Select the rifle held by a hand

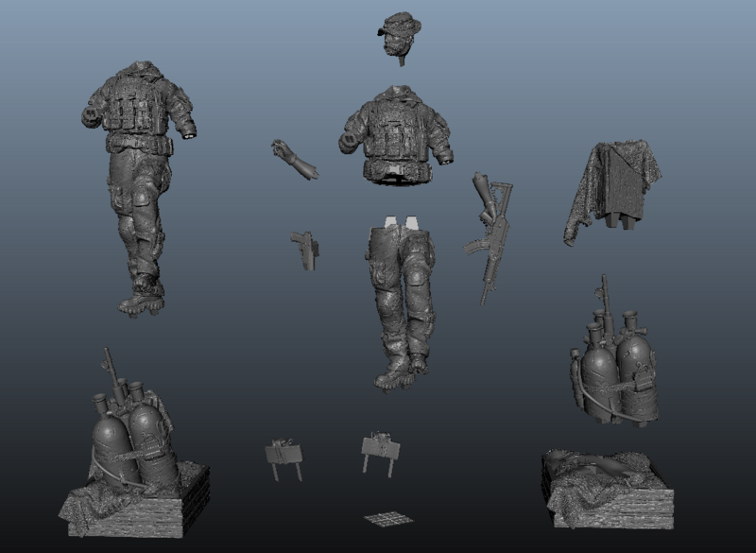pyautogui.click(x=489, y=237)
